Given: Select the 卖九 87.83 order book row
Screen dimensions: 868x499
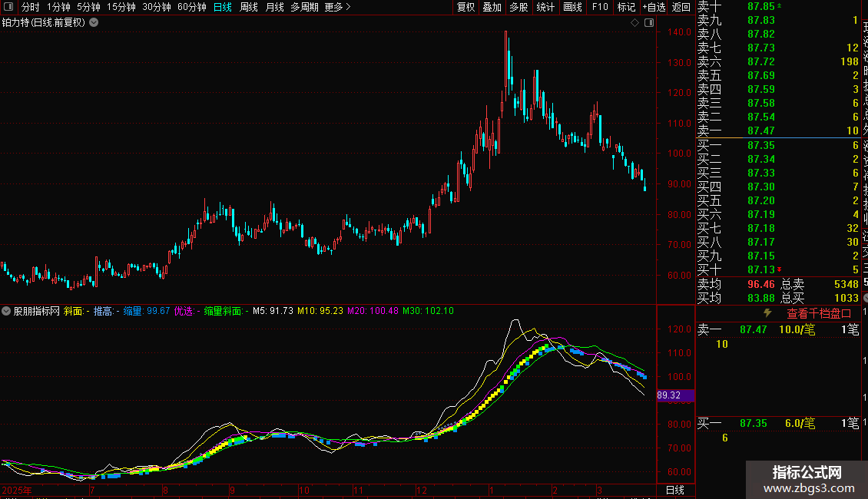Looking at the screenshot, I should tap(778, 21).
